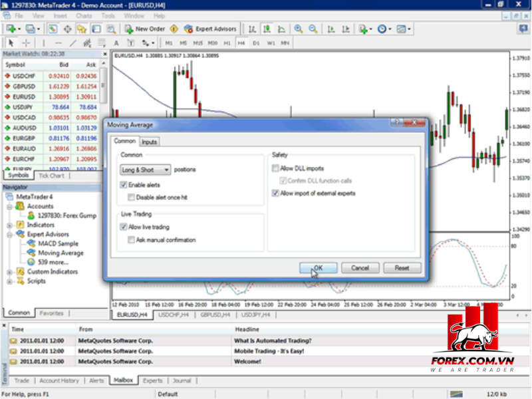532x399 pixels.
Task: Toggle Allow live trading checkbox
Action: pos(124,227)
